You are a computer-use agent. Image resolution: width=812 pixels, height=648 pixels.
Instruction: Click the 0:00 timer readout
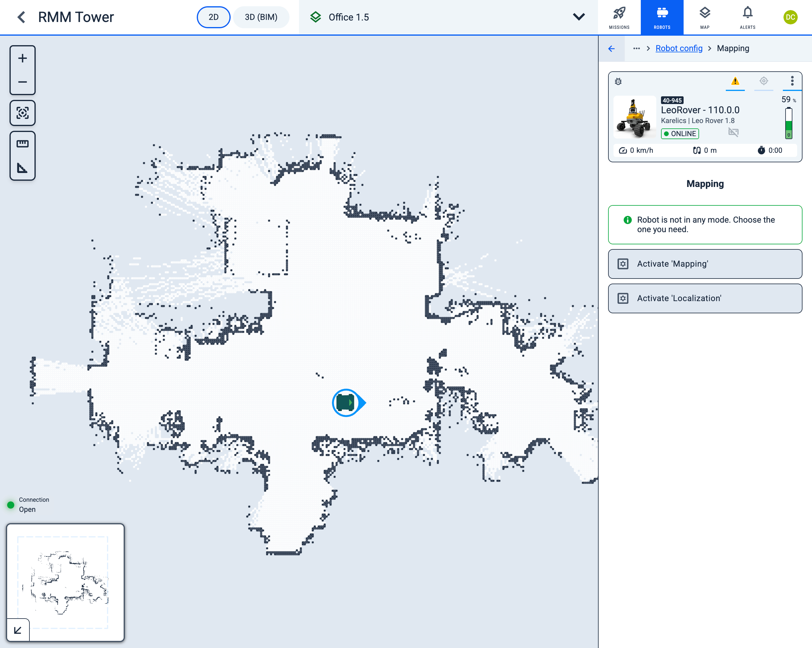(770, 150)
